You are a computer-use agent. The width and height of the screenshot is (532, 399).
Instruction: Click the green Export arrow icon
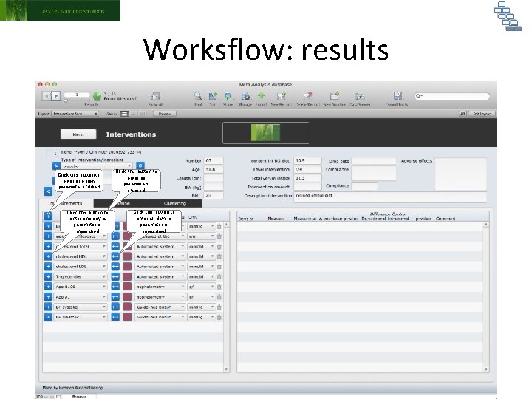coord(261,96)
